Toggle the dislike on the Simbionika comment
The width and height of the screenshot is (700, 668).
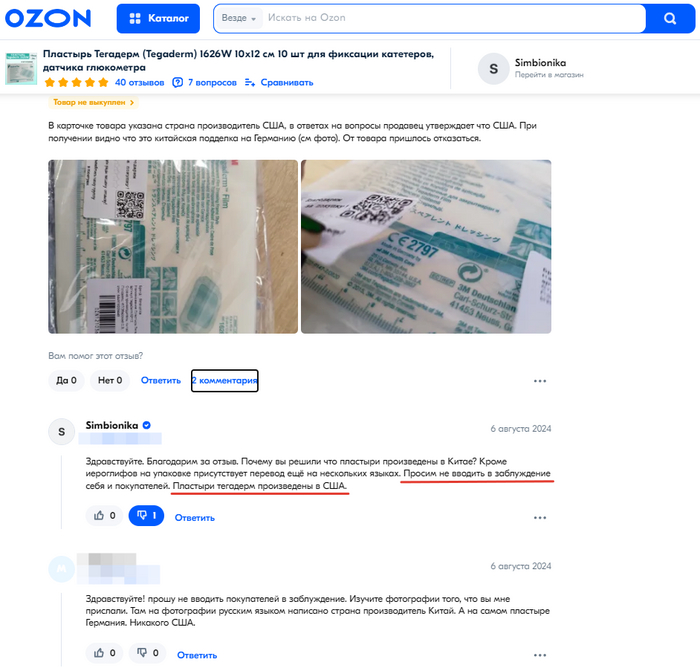tap(146, 516)
